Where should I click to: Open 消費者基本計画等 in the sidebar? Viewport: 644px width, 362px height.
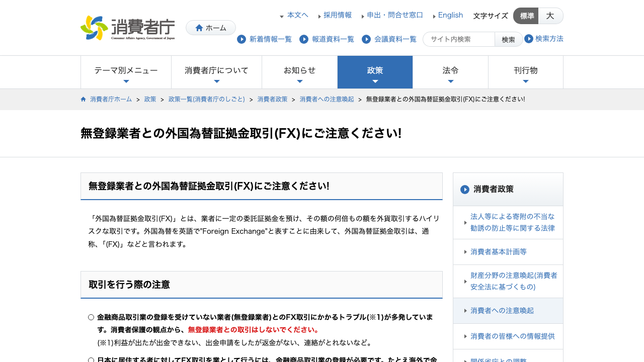pyautogui.click(x=508, y=252)
